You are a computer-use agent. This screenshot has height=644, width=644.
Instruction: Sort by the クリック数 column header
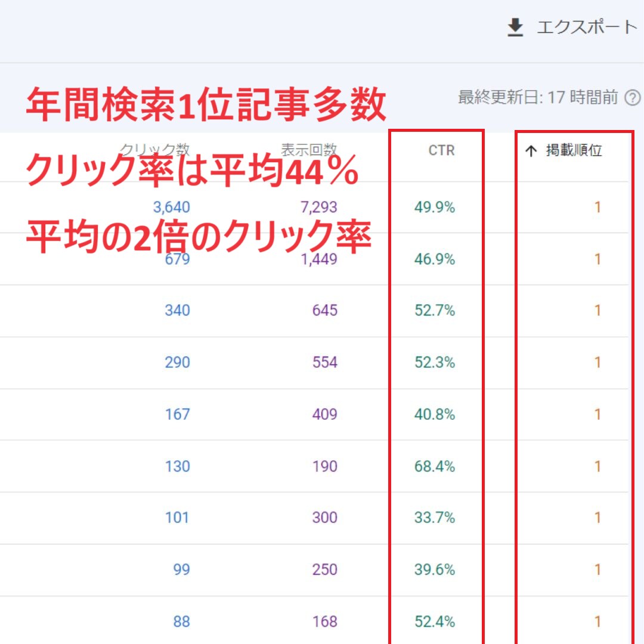tap(154, 150)
